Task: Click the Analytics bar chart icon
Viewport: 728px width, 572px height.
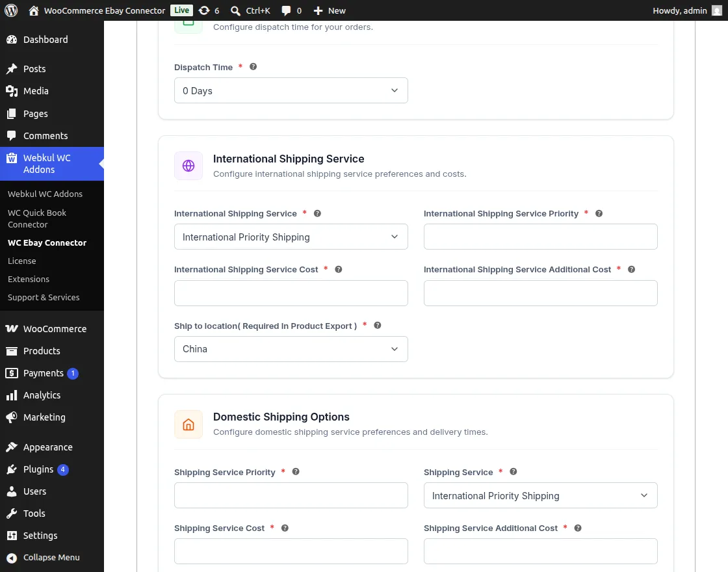Action: 12,395
